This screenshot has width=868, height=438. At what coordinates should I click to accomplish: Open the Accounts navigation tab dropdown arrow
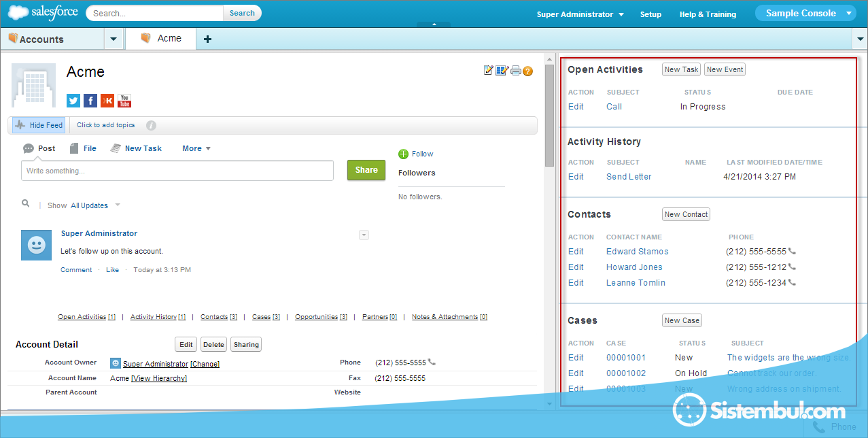click(114, 39)
